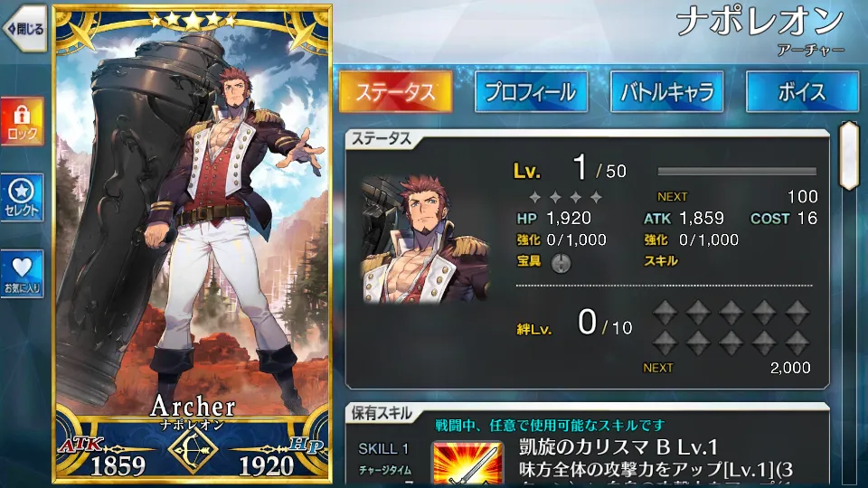
Task: Click the ascension stars below level
Action: [x=565, y=197]
